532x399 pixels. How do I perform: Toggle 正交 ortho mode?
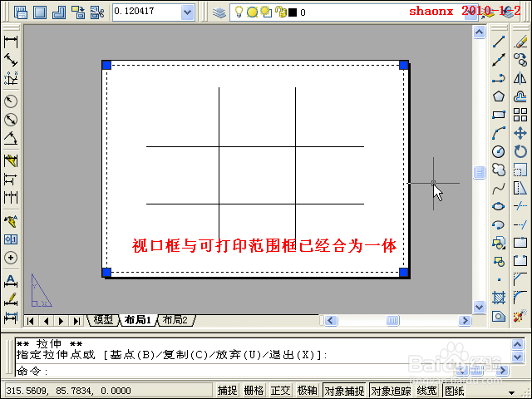pyautogui.click(x=280, y=391)
